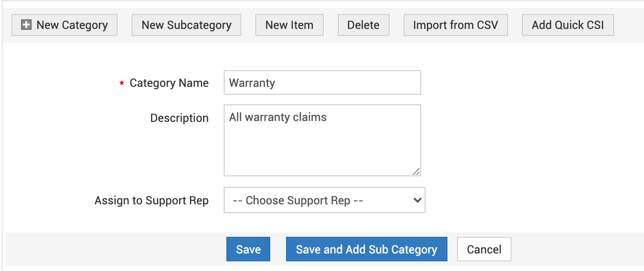This screenshot has height=271, width=644.
Task: Click the Category Name label
Action: pyautogui.click(x=169, y=83)
